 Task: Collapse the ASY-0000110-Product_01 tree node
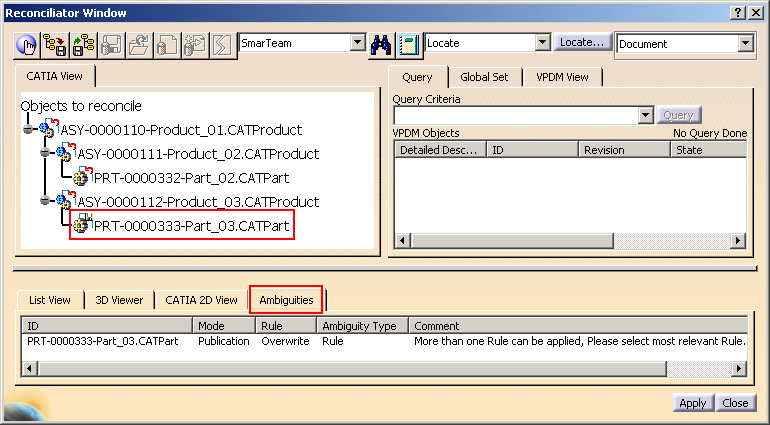[x=28, y=130]
